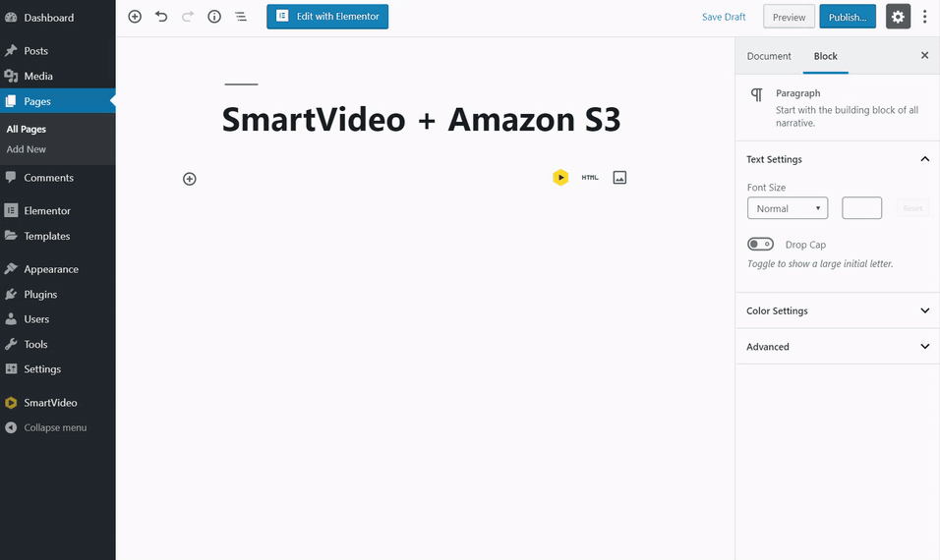Switch to the Document tab
940x560 pixels.
769,56
